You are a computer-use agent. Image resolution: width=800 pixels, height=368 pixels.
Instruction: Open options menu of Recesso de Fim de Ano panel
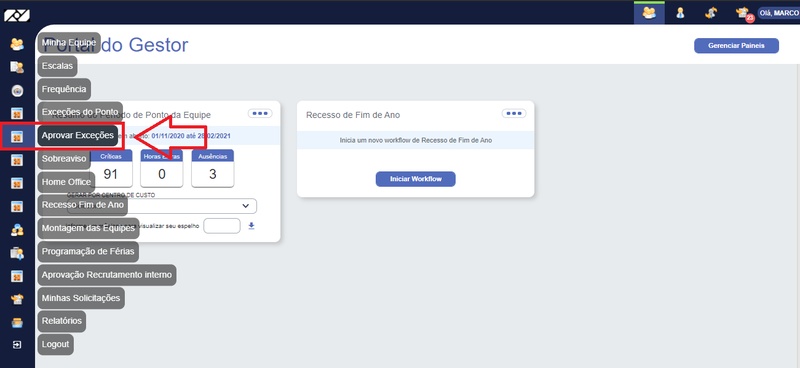pyautogui.click(x=514, y=113)
